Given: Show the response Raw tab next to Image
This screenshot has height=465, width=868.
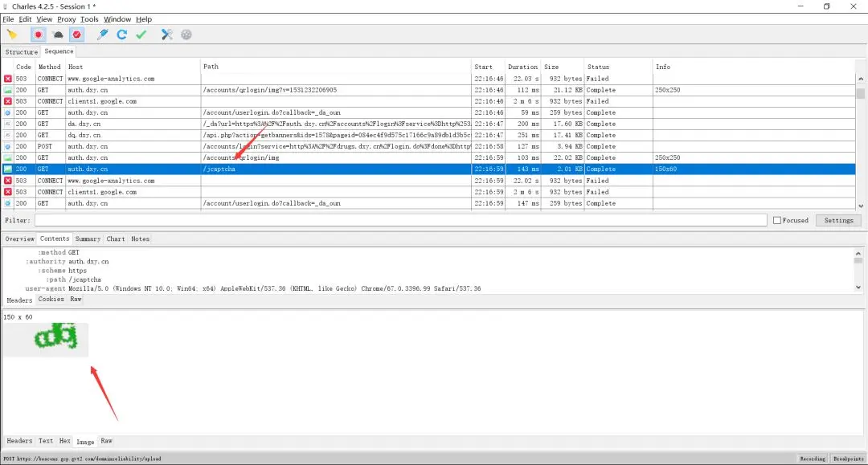Looking at the screenshot, I should click(106, 441).
